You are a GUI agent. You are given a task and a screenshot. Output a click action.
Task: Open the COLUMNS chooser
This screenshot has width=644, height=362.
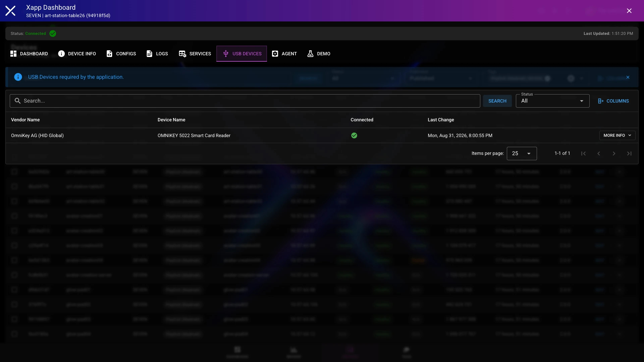click(613, 101)
